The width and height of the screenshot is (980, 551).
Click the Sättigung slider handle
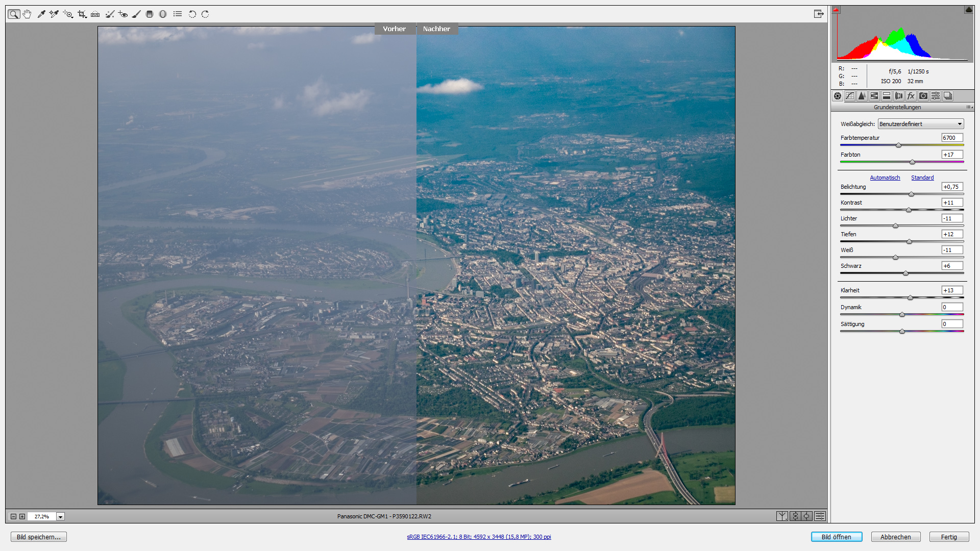pos(902,332)
